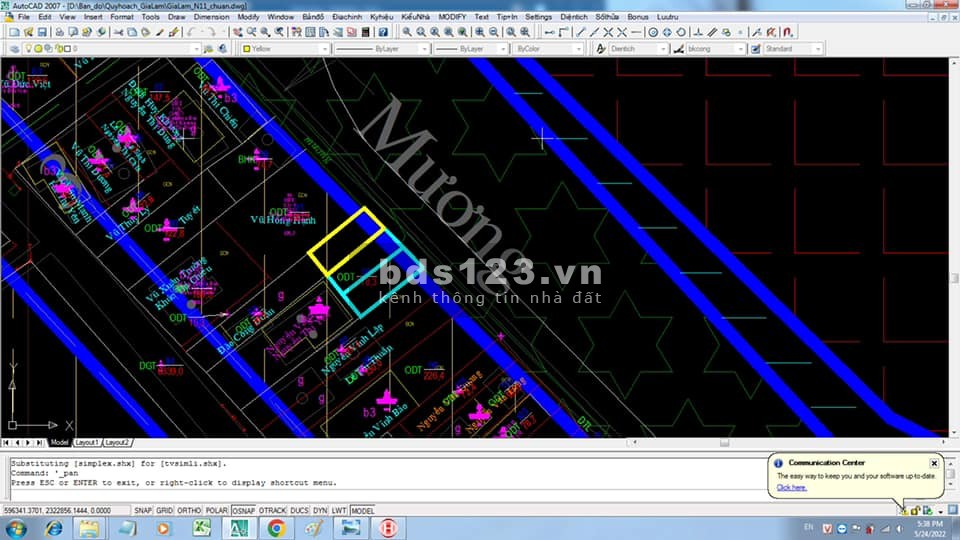This screenshot has width=960, height=540.
Task: Click the vertical scrollbar handle of drawing area
Action: coord(954,278)
